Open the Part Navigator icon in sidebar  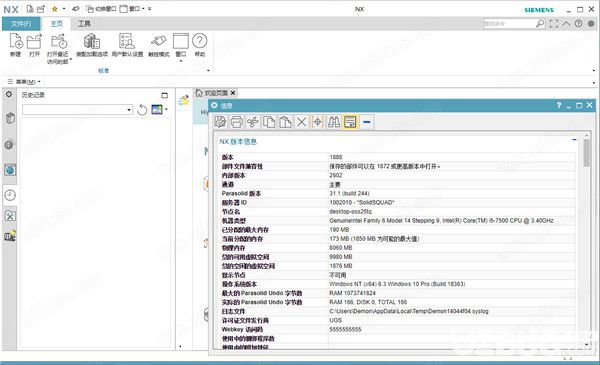click(9, 145)
